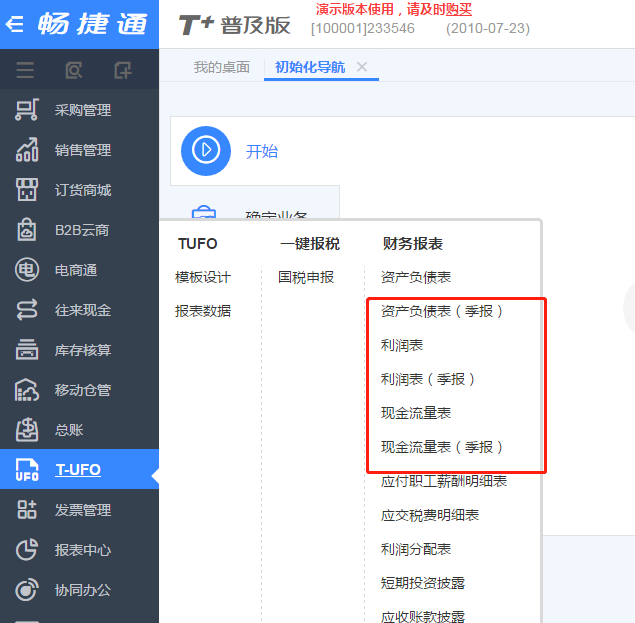Click the T-UFO link in sidebar
The height and width of the screenshot is (623, 635).
point(78,470)
